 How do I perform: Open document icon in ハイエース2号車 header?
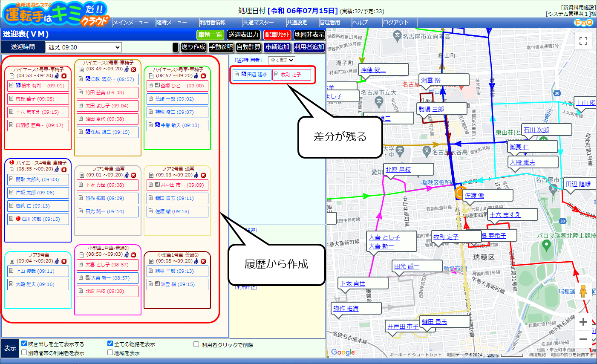point(82,69)
